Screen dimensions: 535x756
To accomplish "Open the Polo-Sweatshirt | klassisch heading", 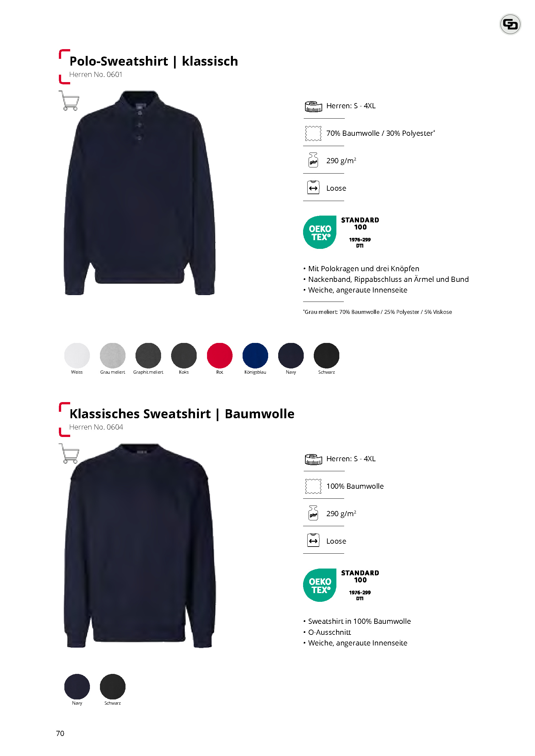I will [154, 61].
